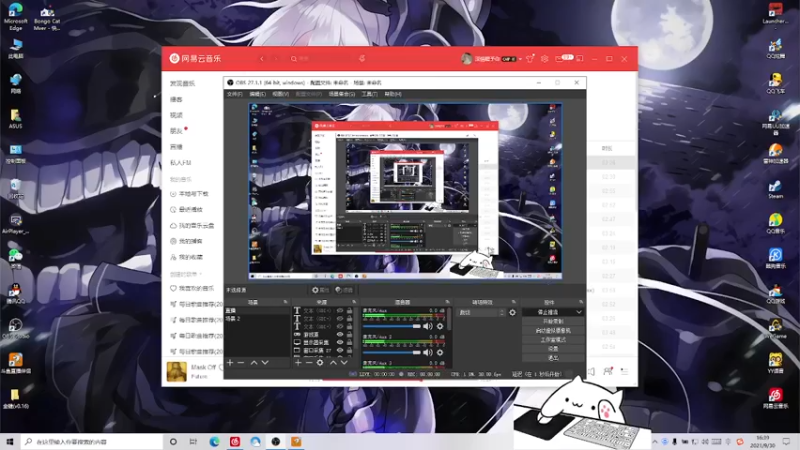Adjust the 麦克风/Aux volume slider
Viewport: 800px width, 450px height.
tap(392, 326)
